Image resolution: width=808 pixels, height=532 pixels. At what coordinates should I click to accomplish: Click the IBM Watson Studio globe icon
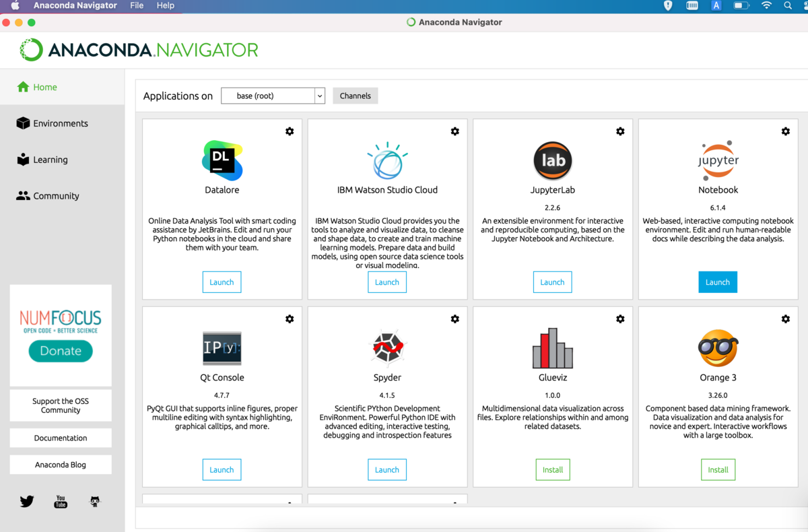click(x=387, y=160)
